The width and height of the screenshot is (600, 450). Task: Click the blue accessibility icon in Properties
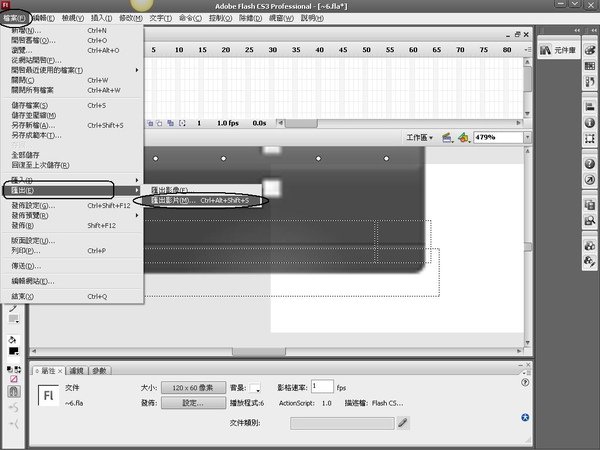click(x=525, y=417)
